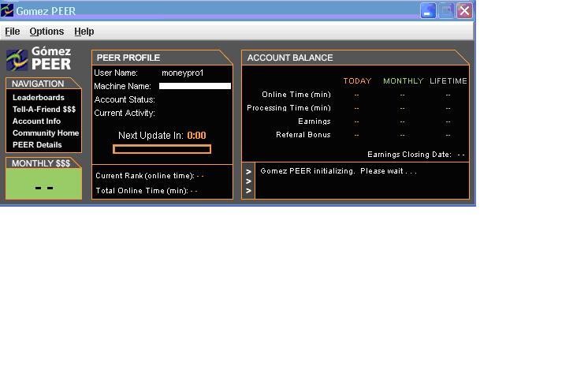Click the Account Status label
The width and height of the screenshot is (588, 392).
point(125,99)
